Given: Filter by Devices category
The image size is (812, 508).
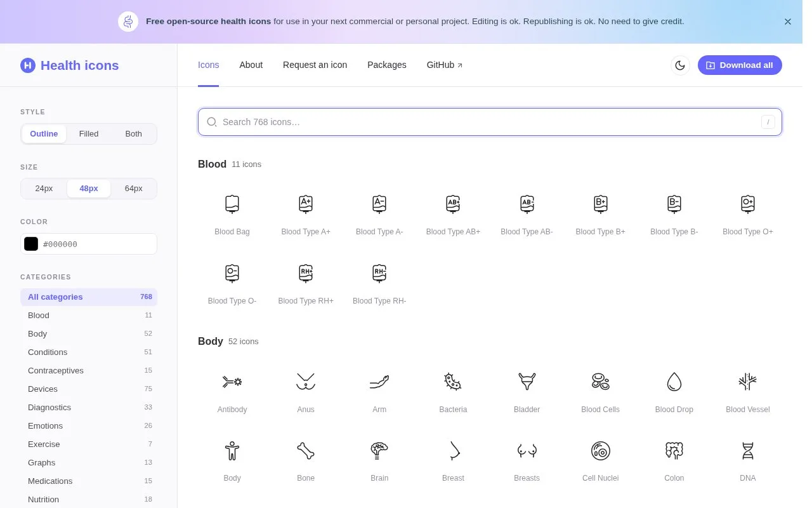Looking at the screenshot, I should (89, 389).
